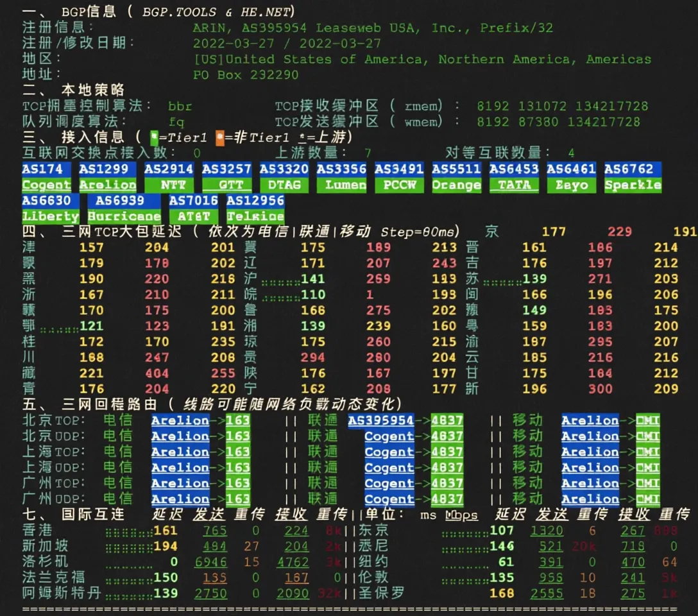
Task: Click wmem value 8192 87380 134217728
Action: tap(558, 122)
